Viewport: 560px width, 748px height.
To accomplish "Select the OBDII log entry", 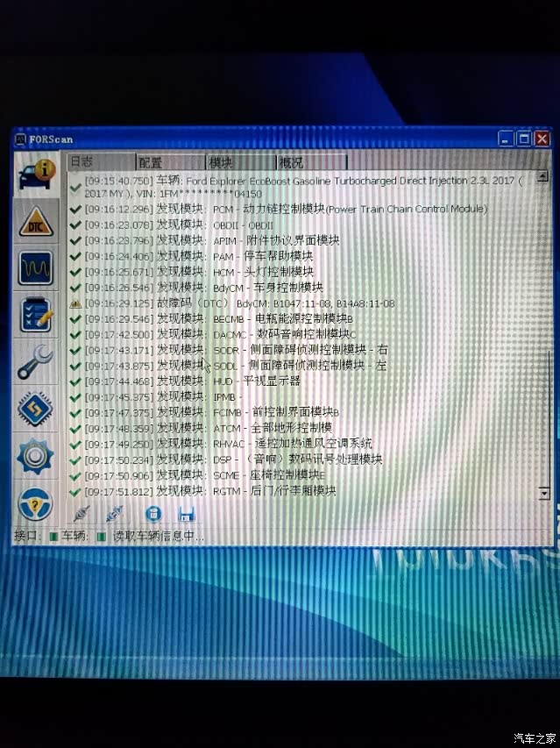I will point(179,224).
